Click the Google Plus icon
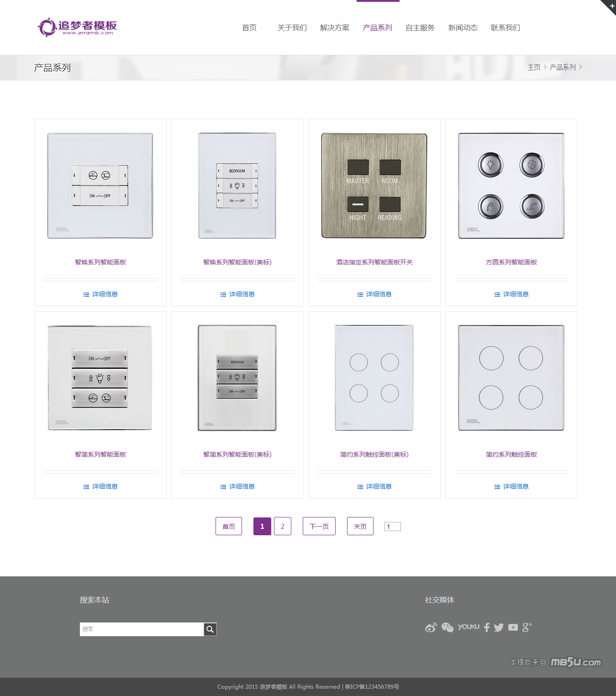Screen dimensions: 616x696 pyautogui.click(x=526, y=627)
